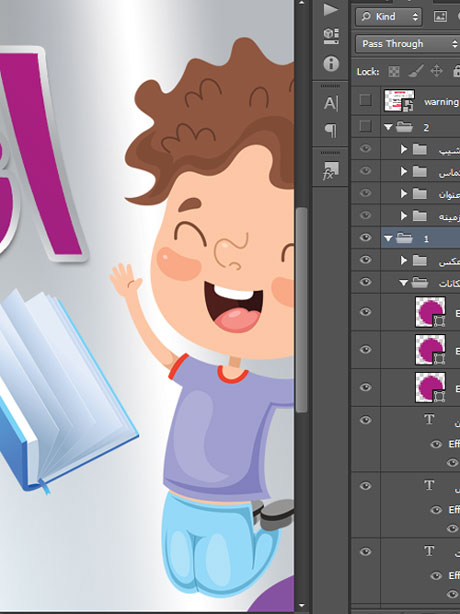Image resolution: width=460 pixels, height=614 pixels.
Task: Show the hidden warning layer
Action: point(365,100)
